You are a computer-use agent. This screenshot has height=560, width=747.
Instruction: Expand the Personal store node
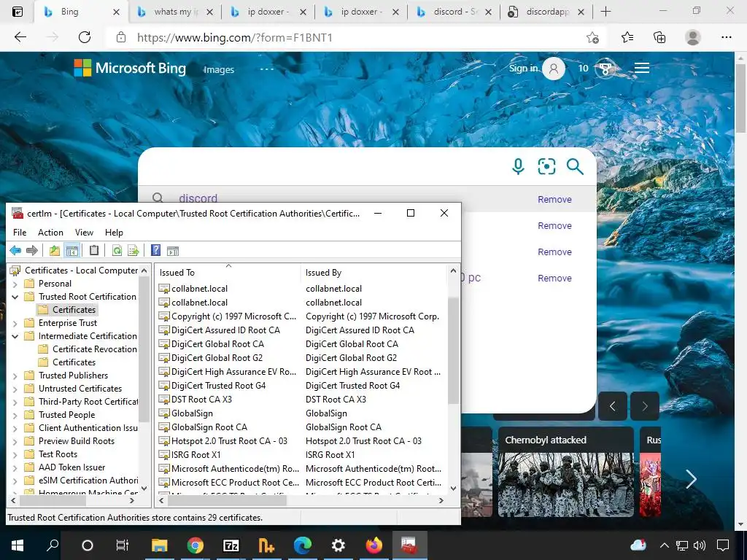pos(15,284)
